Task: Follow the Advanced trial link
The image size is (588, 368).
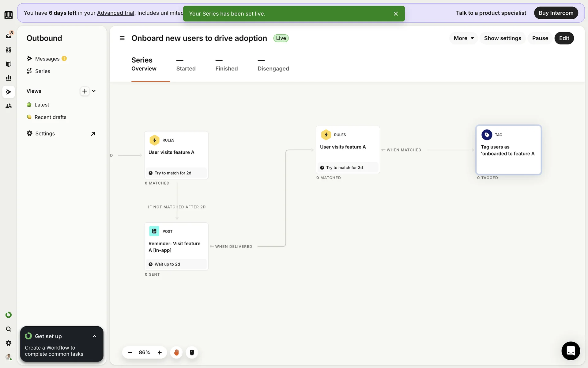Action: tap(115, 13)
